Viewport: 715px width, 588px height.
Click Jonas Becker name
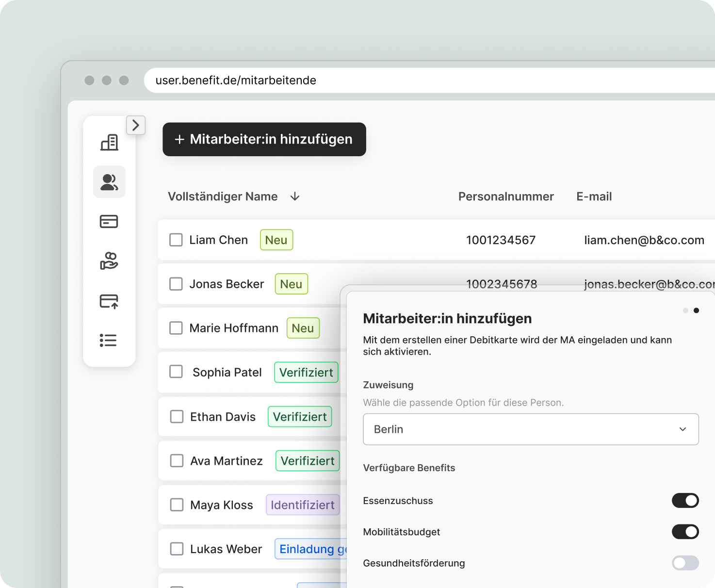(x=227, y=284)
